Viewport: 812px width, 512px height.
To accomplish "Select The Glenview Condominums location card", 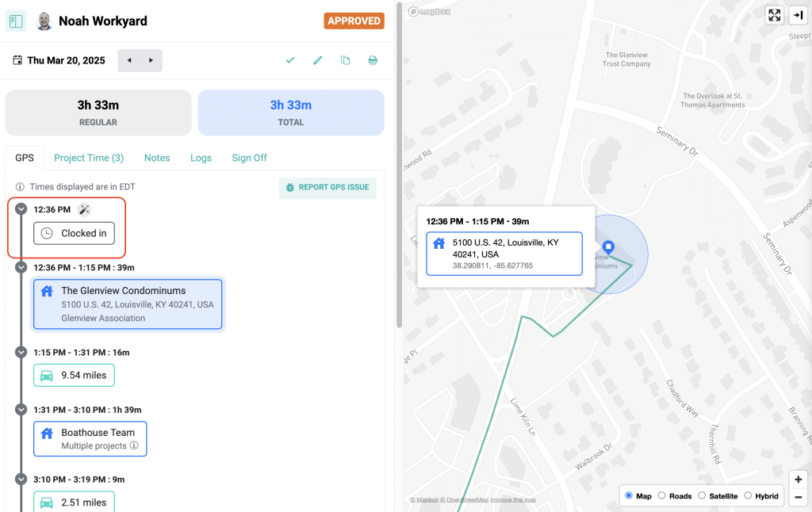I will [128, 304].
